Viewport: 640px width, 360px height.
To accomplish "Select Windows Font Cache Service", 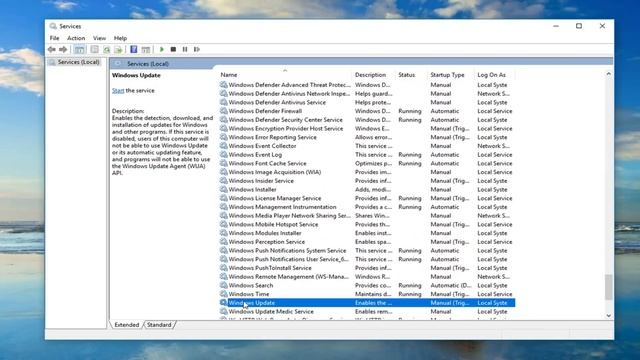I will coord(367,163).
